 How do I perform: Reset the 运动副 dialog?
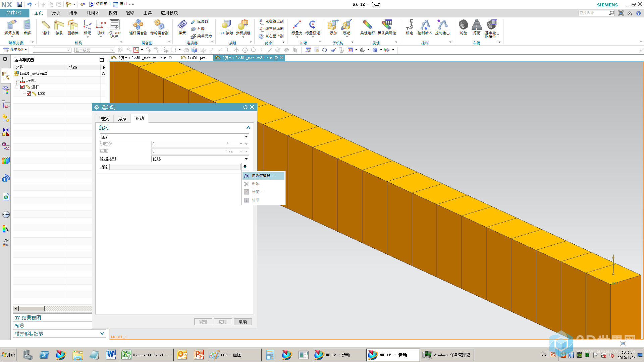click(245, 107)
